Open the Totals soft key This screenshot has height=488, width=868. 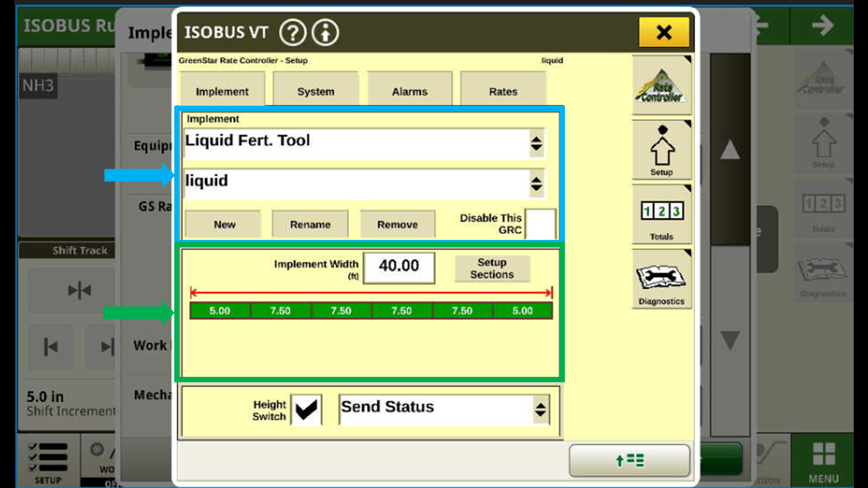coord(662,214)
